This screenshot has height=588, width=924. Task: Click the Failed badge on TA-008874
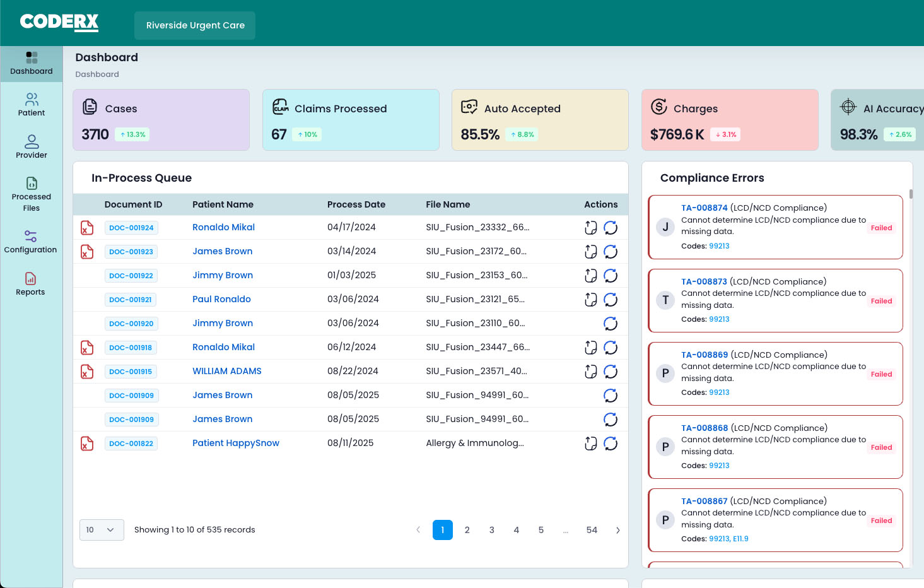[881, 228]
